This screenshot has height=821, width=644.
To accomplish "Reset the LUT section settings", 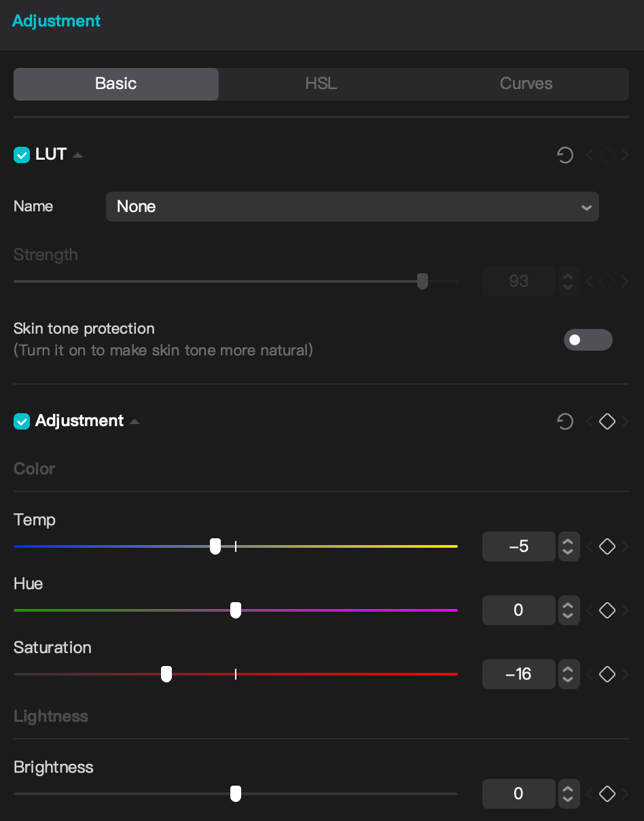I will [x=565, y=156].
